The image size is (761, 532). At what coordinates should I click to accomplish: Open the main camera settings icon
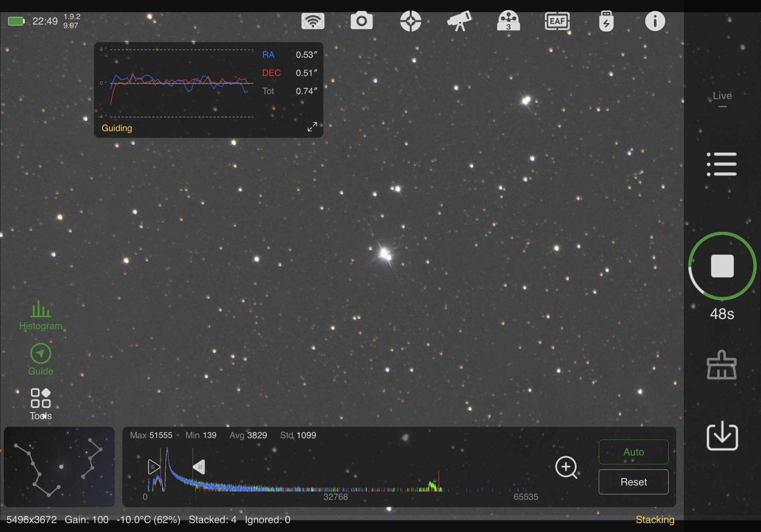(361, 21)
